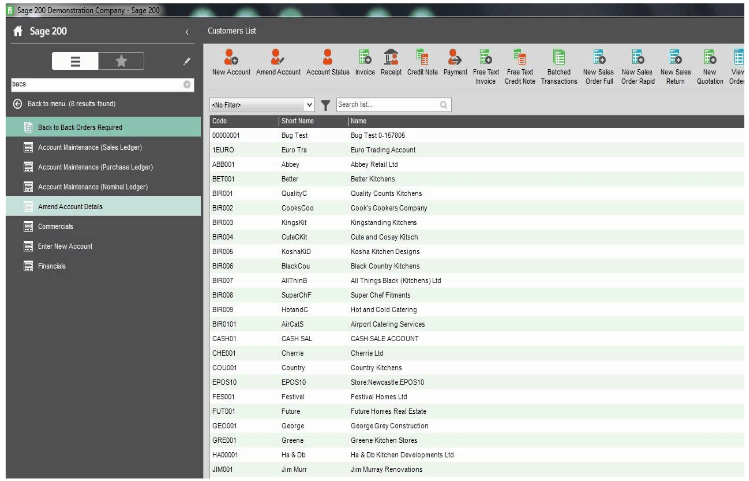Select Jim Murray Renovations row

pos(477,470)
